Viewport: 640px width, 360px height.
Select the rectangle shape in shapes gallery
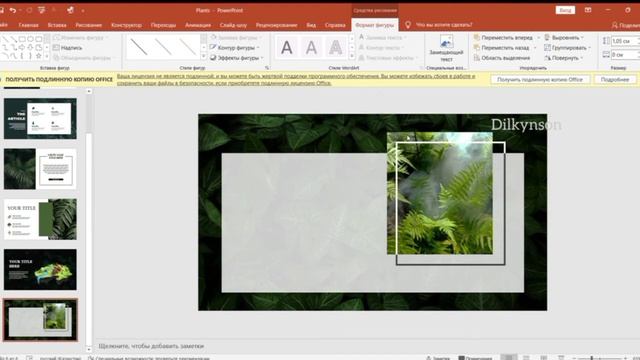(22, 39)
